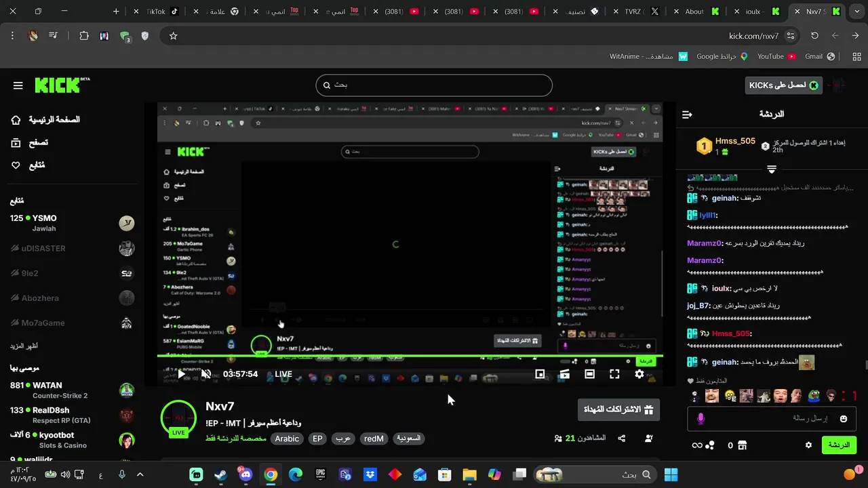
Task: Unmute the stream volume icon
Action: pyautogui.click(x=206, y=374)
